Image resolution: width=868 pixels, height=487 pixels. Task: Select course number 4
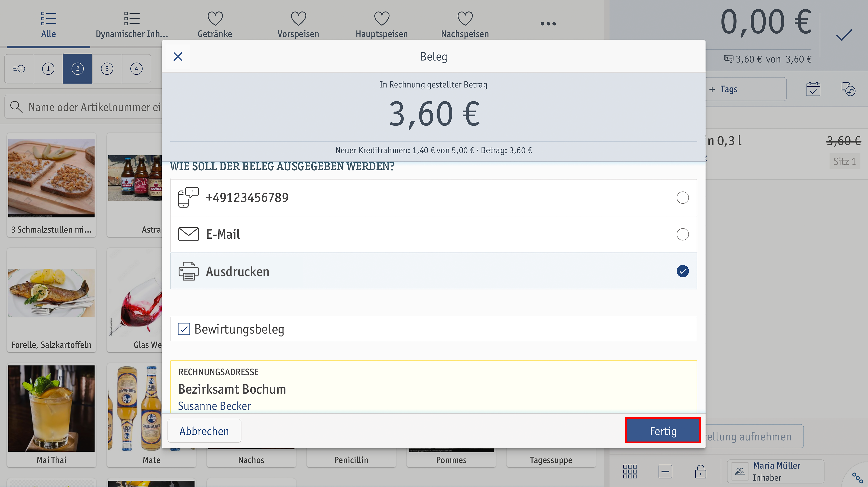(136, 69)
